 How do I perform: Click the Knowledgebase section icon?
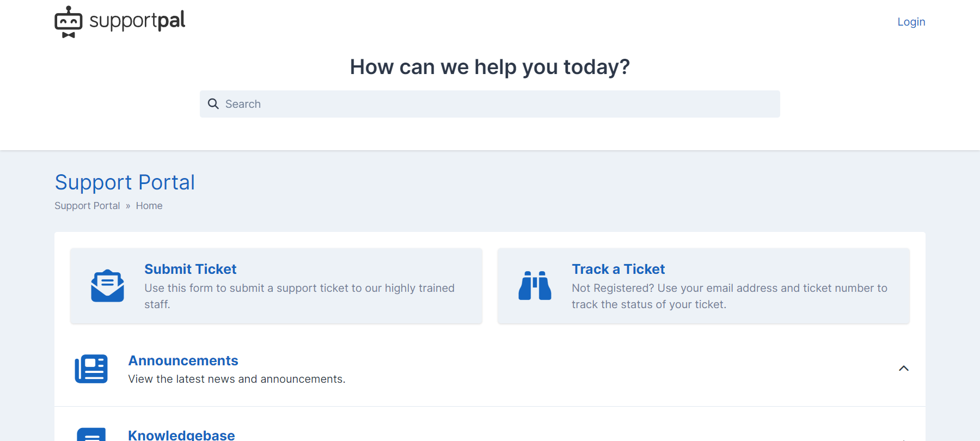coord(91,434)
